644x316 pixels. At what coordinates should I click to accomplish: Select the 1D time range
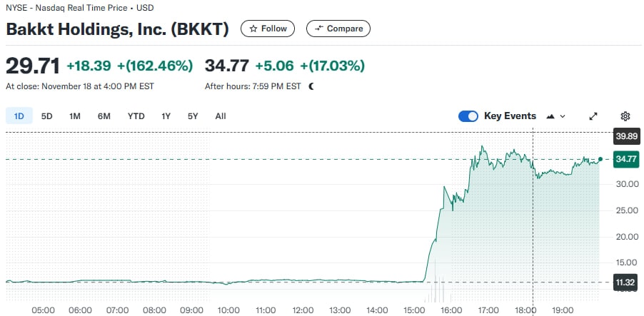tap(19, 116)
